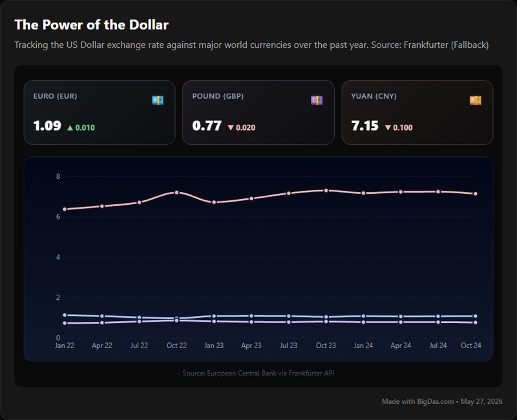
Task: Click the Yuan line point at Oct 24
Action: point(476,194)
